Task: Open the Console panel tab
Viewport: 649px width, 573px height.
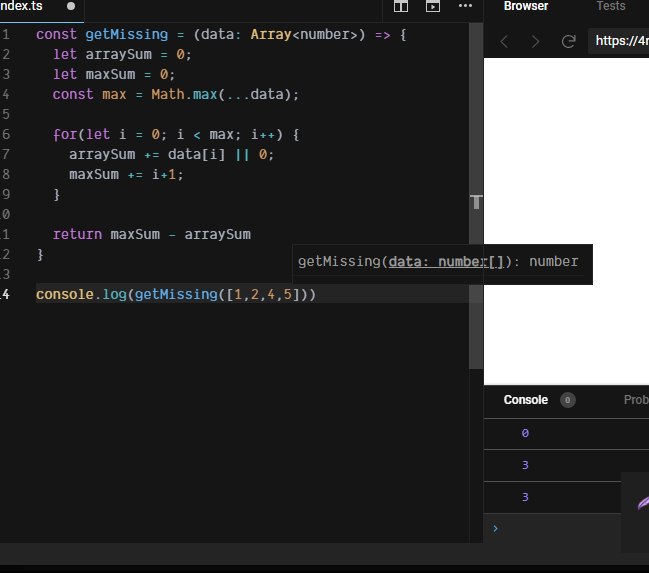Action: [x=526, y=400]
